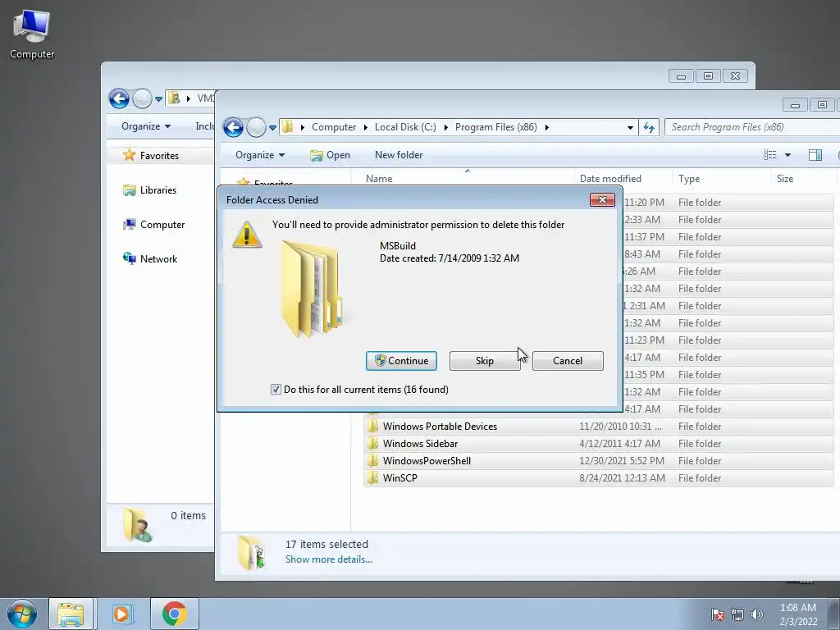The image size is (840, 630).
Task: Click 11:20 PM date cell in first row
Action: pos(644,203)
